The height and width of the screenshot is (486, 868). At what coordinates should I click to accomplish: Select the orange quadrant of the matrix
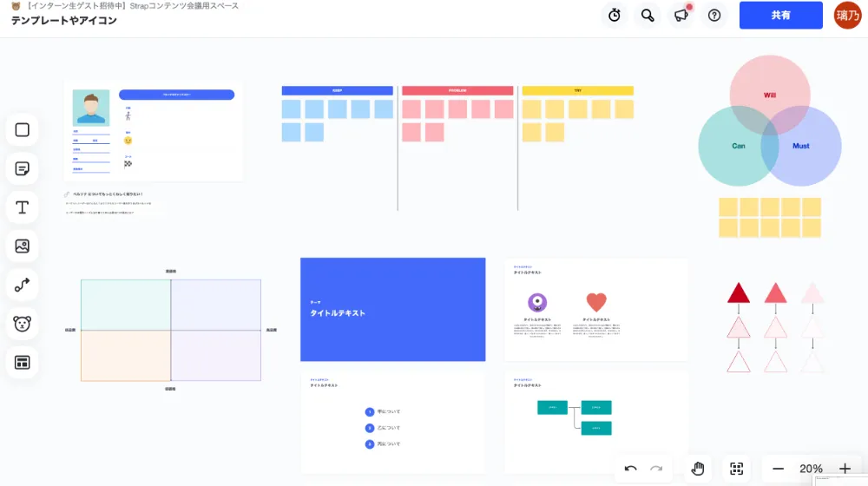pos(126,355)
